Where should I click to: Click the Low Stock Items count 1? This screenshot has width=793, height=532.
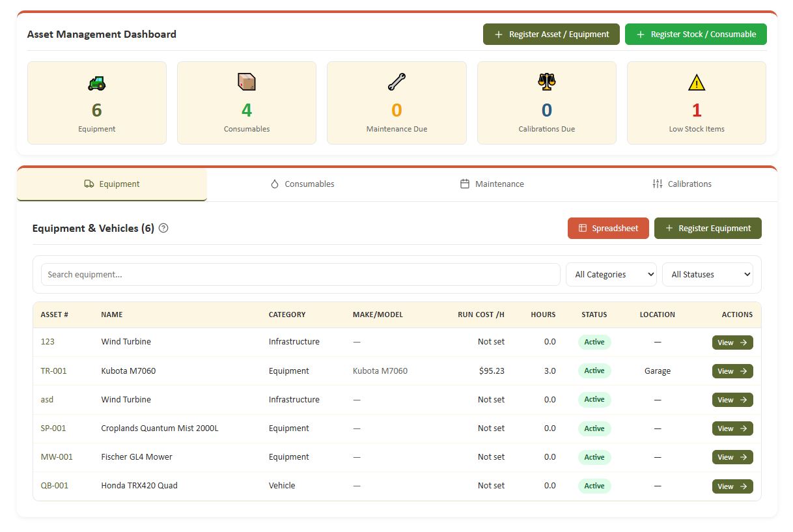pyautogui.click(x=697, y=110)
